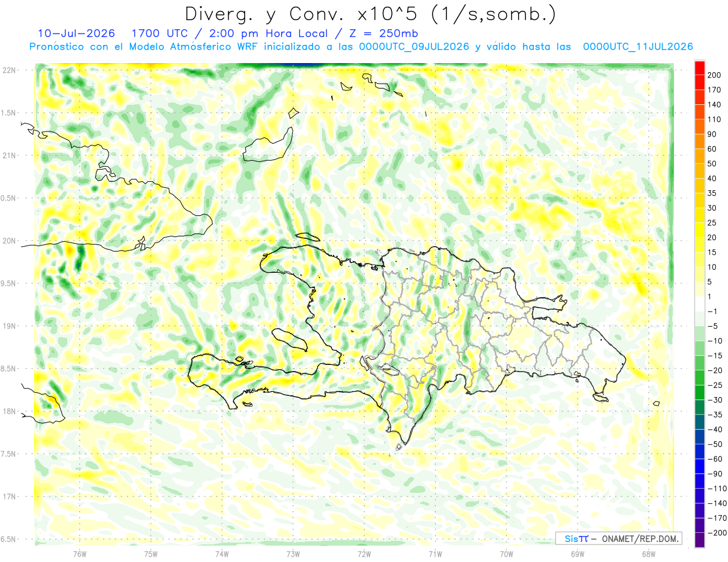Screen dimensions: 728x562
Task: Click the '-25' colorbar value
Action: [x=714, y=385]
